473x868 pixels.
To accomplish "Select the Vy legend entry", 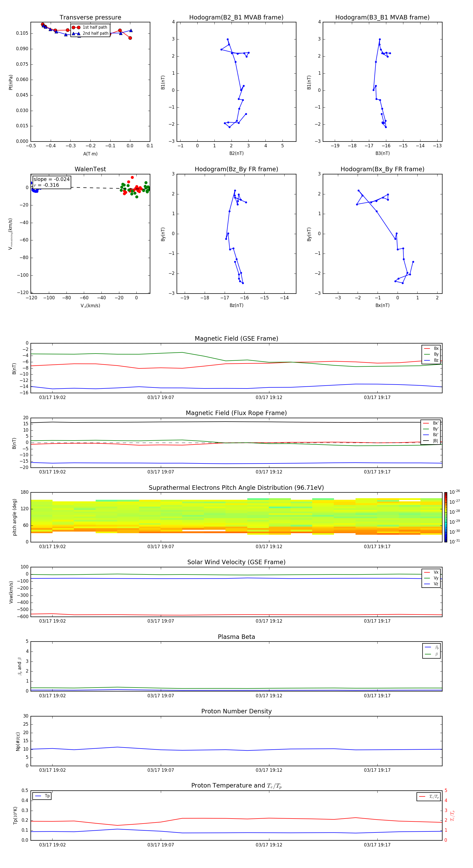I will (x=431, y=578).
